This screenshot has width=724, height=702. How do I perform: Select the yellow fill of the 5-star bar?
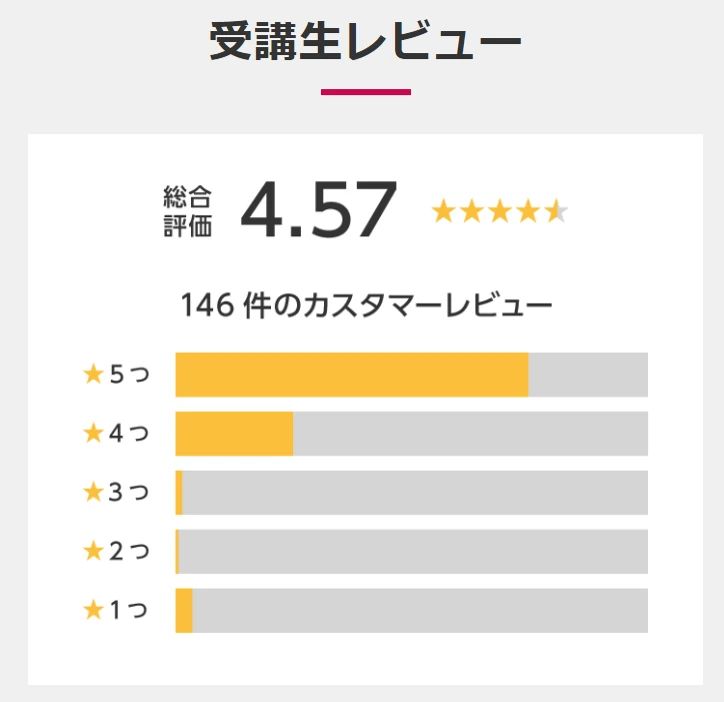(351, 375)
